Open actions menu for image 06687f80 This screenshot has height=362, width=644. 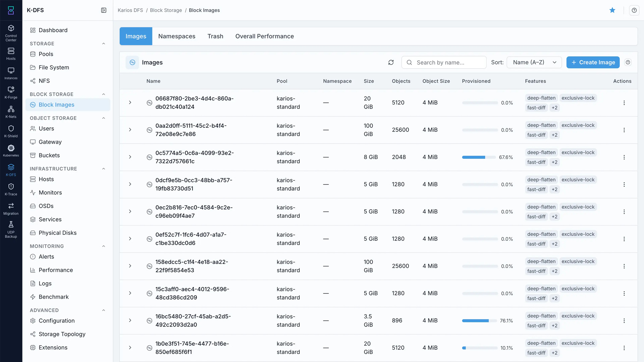pyautogui.click(x=624, y=103)
